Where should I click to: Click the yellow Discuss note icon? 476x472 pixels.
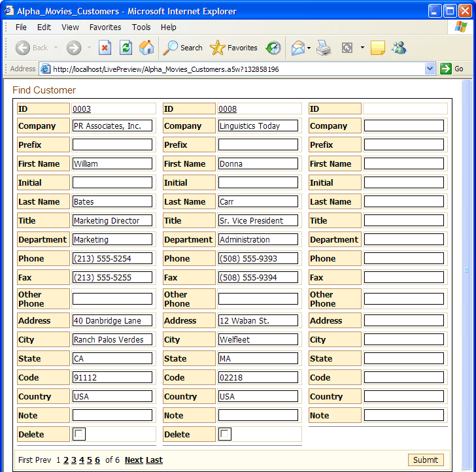[x=378, y=48]
